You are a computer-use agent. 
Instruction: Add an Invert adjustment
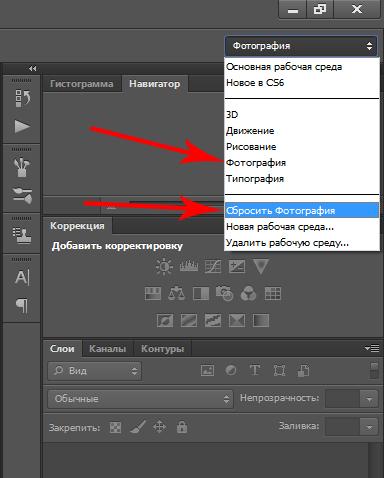coord(165,321)
